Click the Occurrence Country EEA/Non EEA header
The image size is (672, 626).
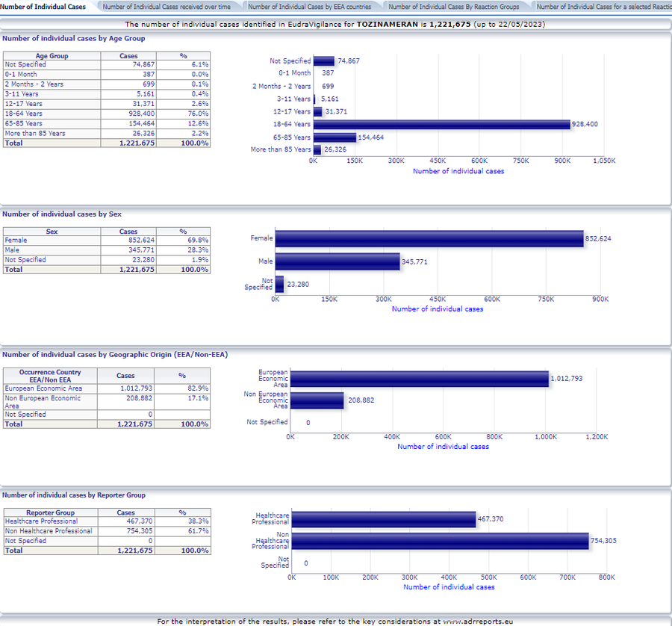pyautogui.click(x=50, y=376)
